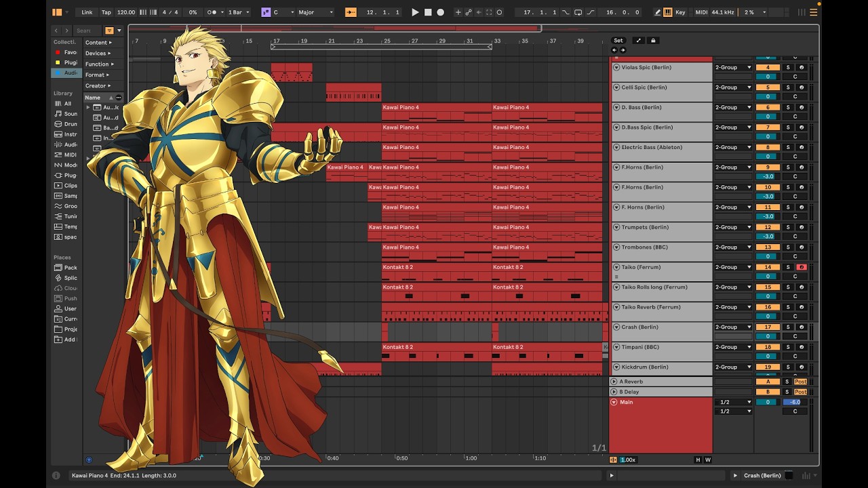Click the next locator arrow

(623, 50)
